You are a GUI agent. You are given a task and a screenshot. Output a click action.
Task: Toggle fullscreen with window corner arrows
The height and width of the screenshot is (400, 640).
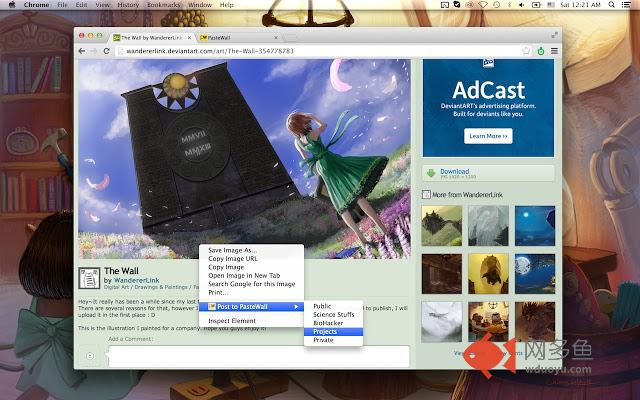click(554, 35)
